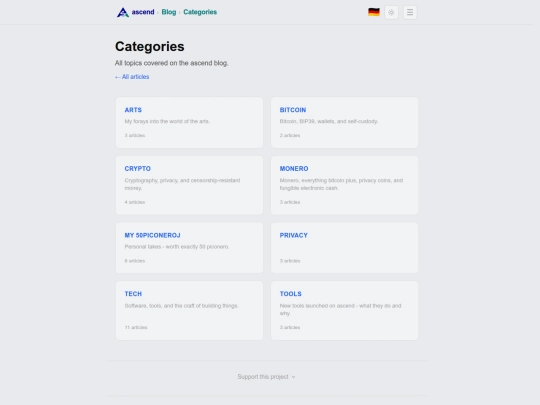Switch language via German flag icon
Screen dimensions: 540x405
click(x=374, y=12)
